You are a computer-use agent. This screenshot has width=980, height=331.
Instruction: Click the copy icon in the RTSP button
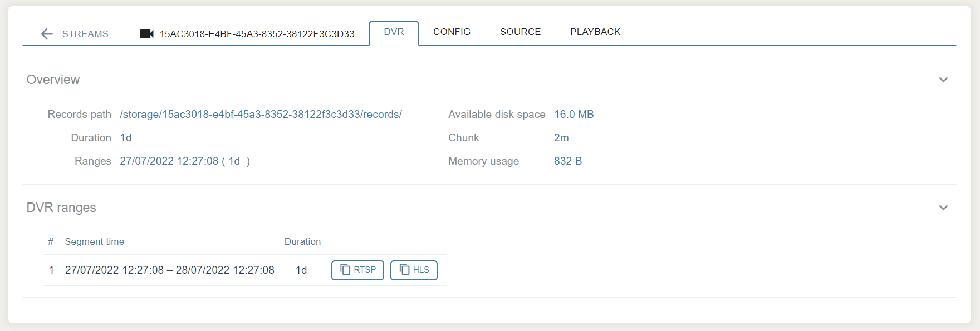pos(345,270)
